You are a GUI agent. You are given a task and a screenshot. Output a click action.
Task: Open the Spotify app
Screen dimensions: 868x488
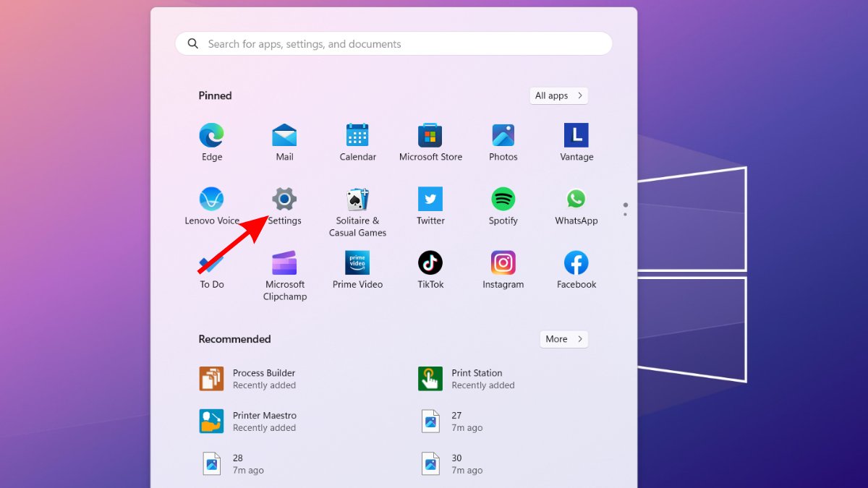503,206
